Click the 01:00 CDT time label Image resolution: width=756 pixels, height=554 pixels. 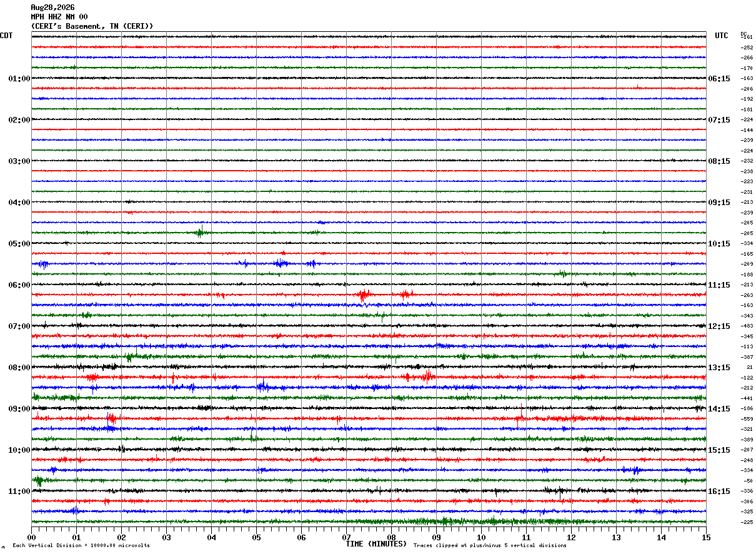pyautogui.click(x=19, y=79)
